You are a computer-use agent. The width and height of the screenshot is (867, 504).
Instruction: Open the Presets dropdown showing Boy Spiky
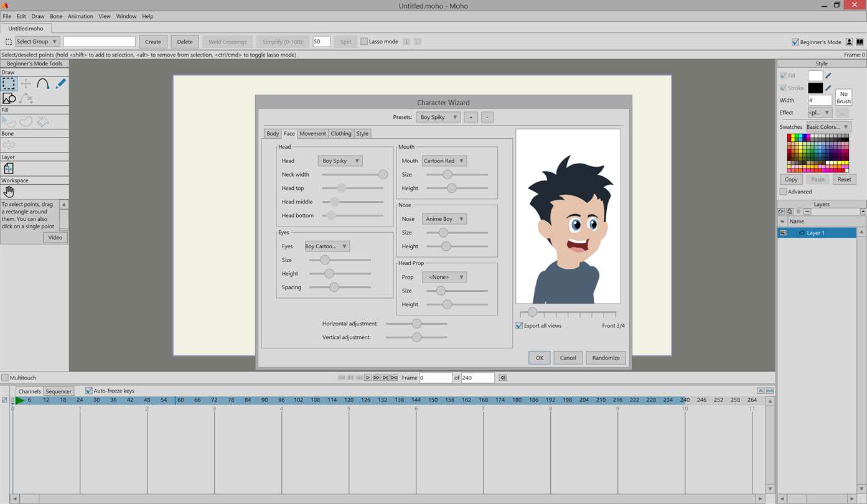coord(438,117)
